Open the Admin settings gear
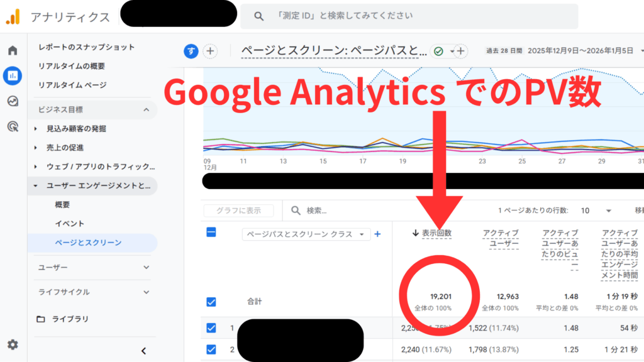This screenshot has height=362, width=644. 13,344
